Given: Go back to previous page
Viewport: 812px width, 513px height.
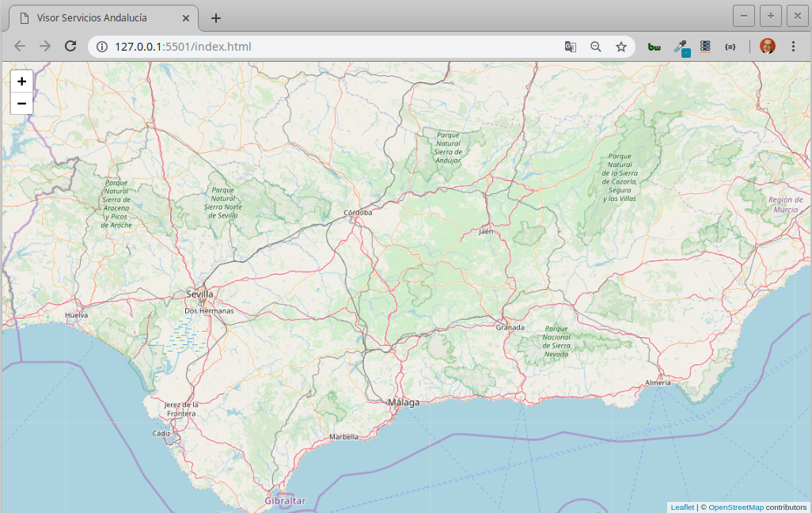Looking at the screenshot, I should 20,47.
